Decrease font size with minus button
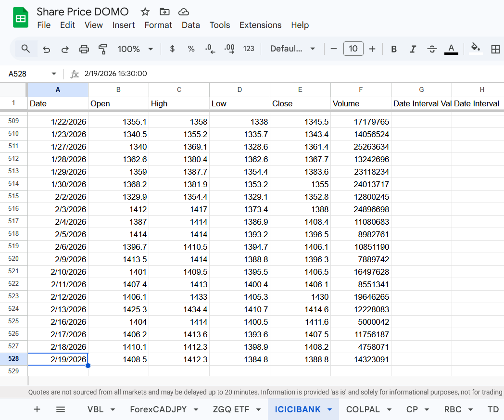 pyautogui.click(x=334, y=49)
